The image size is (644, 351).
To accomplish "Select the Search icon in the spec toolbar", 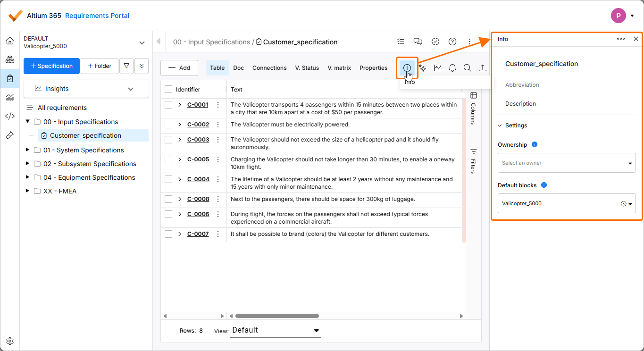I will tap(467, 67).
